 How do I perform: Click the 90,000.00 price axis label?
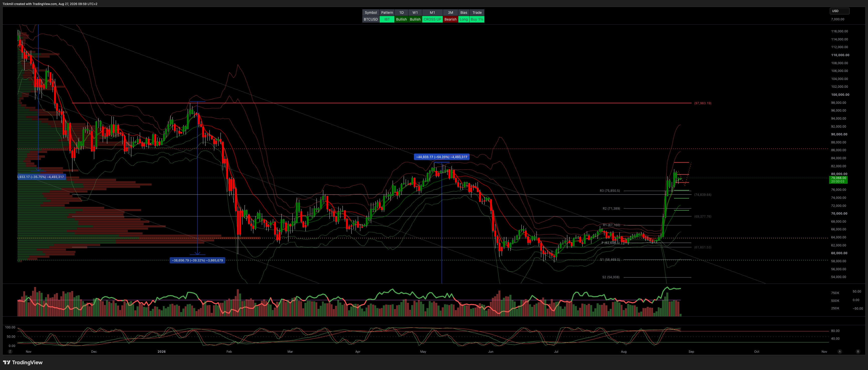pyautogui.click(x=839, y=134)
